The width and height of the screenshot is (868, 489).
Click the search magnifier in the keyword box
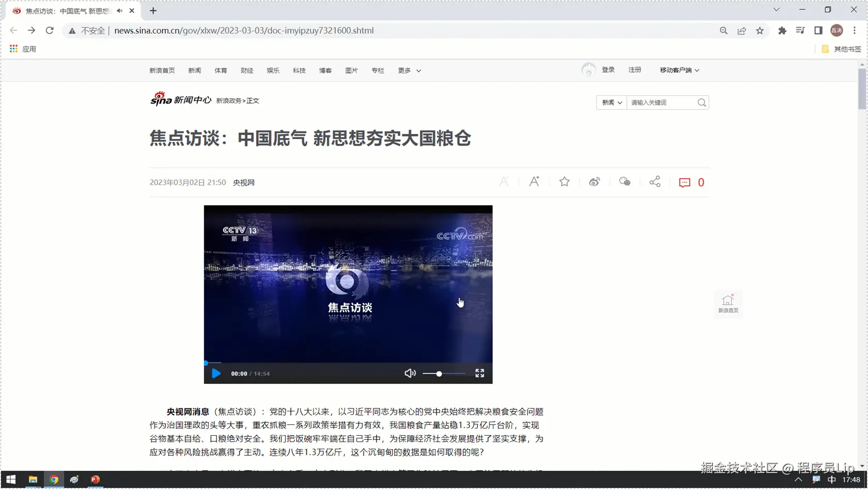tap(701, 102)
